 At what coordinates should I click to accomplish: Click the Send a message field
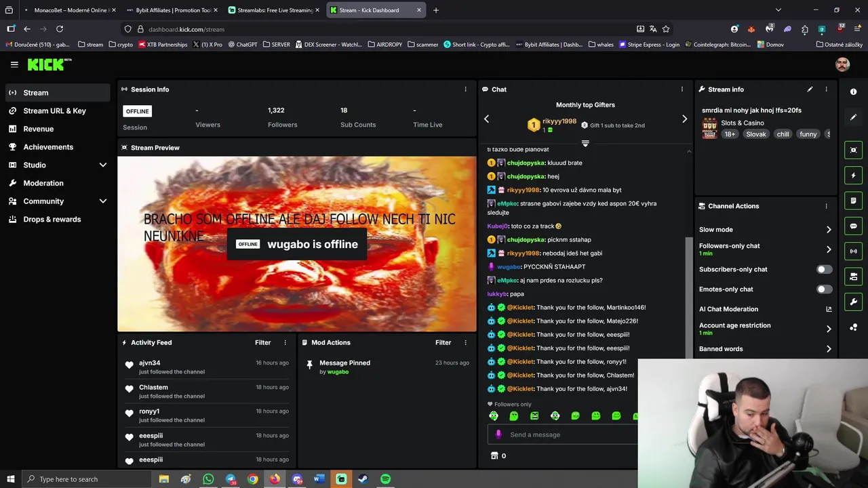(563, 434)
